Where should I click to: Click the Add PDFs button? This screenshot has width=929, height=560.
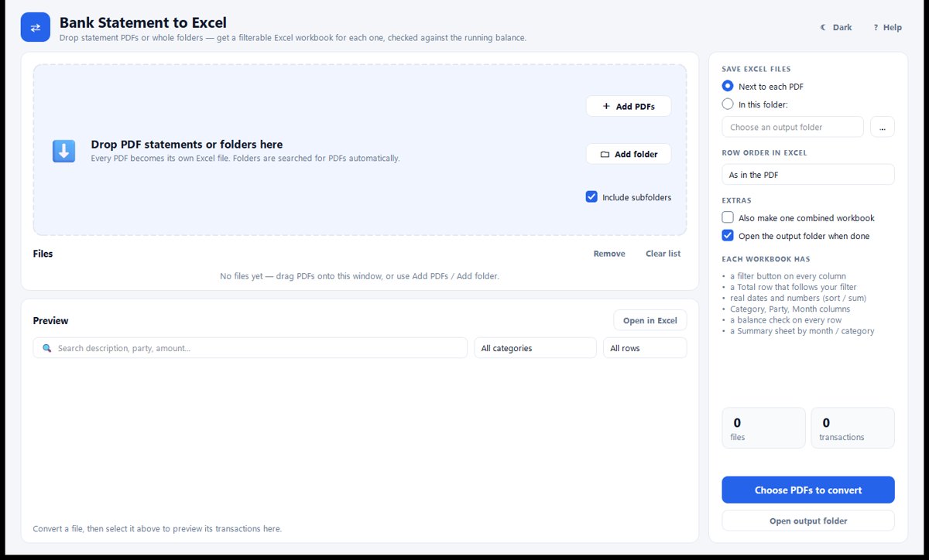tap(629, 106)
